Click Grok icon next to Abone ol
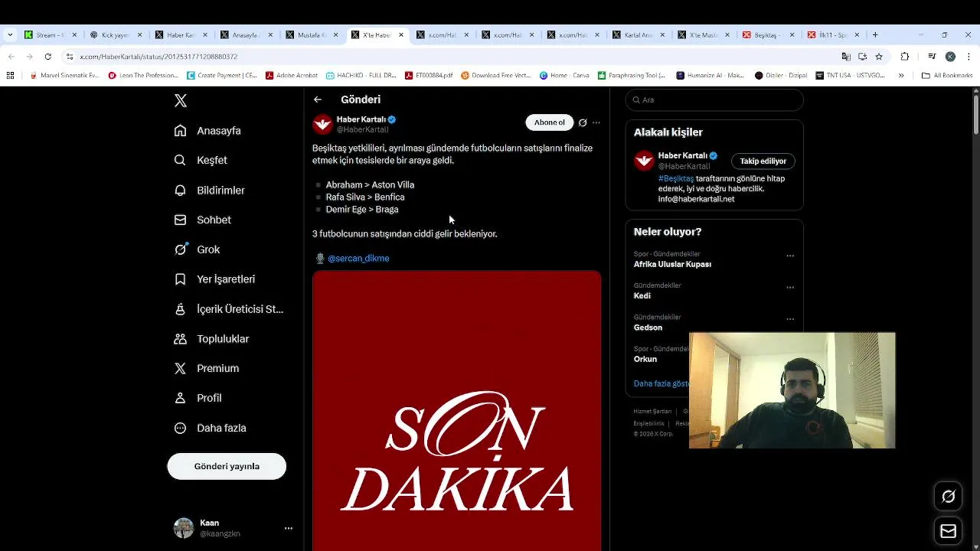The width and height of the screenshot is (980, 551). point(583,122)
